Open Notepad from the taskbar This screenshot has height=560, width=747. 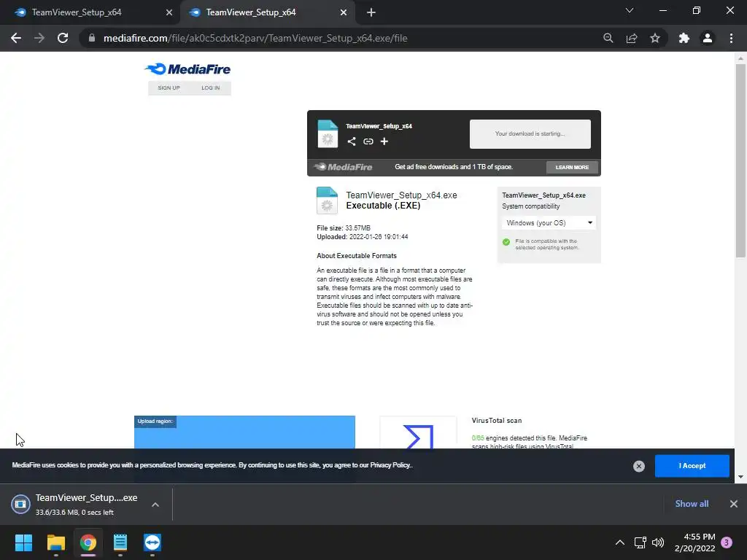(120, 542)
